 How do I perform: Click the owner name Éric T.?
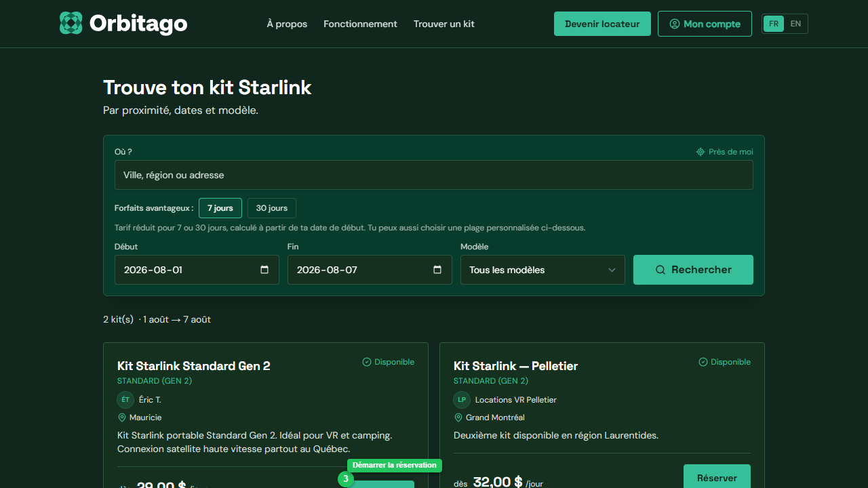(x=150, y=400)
